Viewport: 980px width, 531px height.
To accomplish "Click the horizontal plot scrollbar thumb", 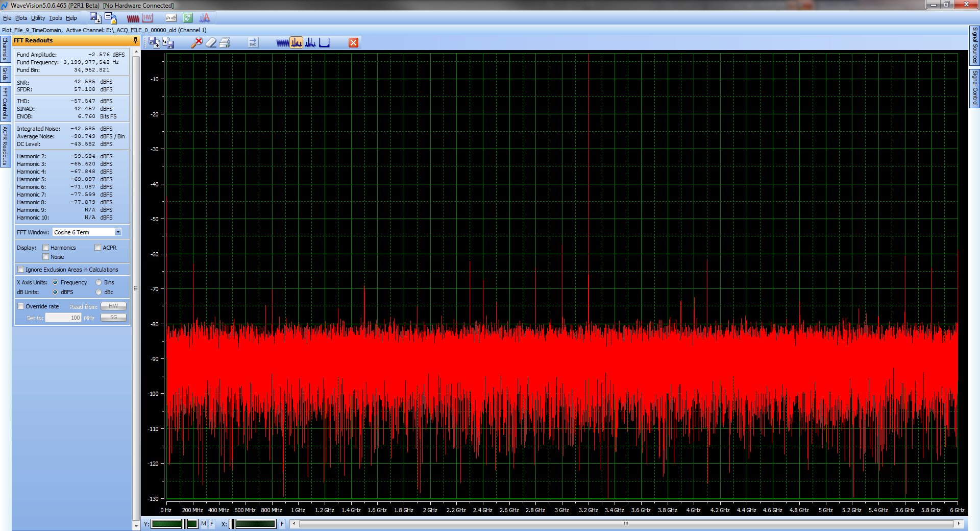I will [626, 524].
